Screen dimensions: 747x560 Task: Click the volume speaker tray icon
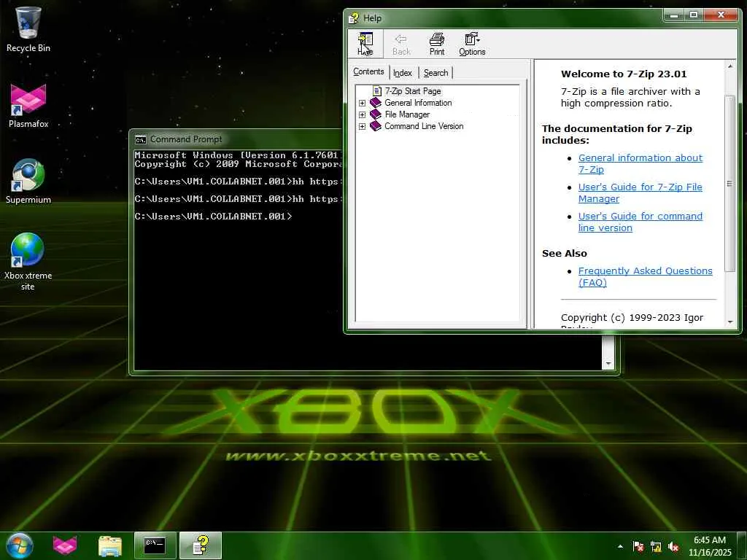click(x=673, y=547)
